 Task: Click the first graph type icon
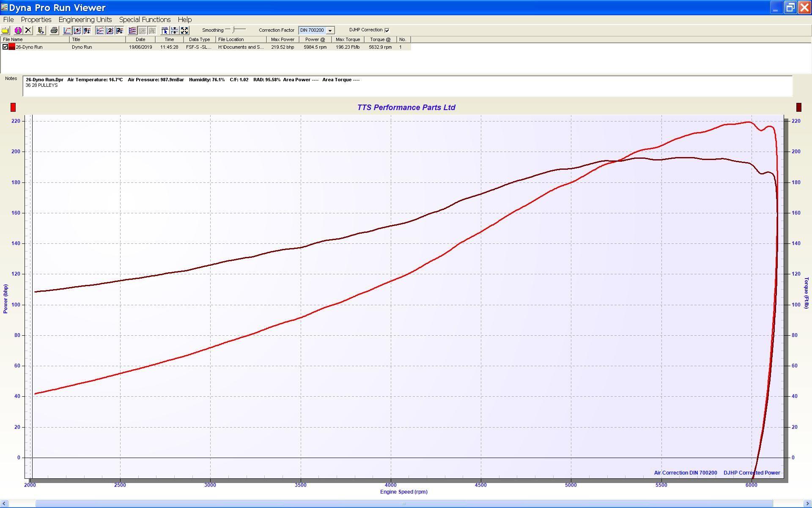tap(67, 30)
